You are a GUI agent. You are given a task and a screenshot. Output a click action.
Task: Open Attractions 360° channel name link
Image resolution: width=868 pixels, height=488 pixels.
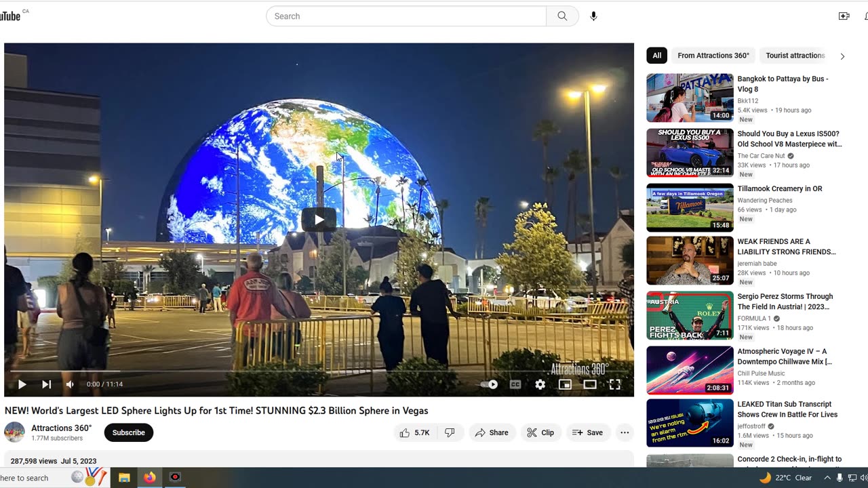(x=62, y=428)
